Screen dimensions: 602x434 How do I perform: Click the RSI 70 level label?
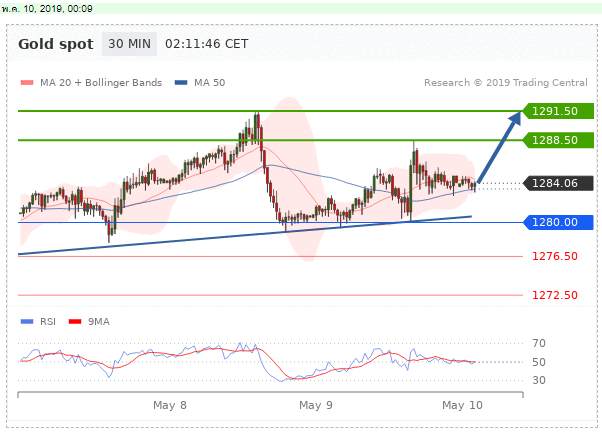539,343
